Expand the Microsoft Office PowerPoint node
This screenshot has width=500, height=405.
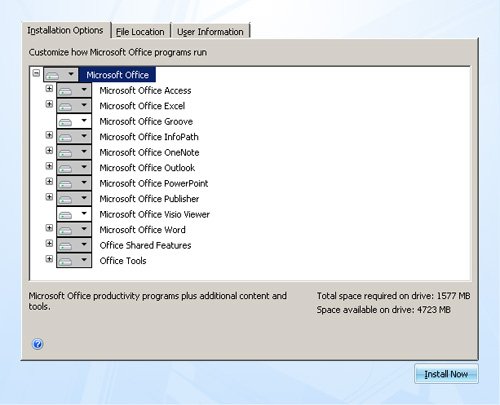click(49, 181)
